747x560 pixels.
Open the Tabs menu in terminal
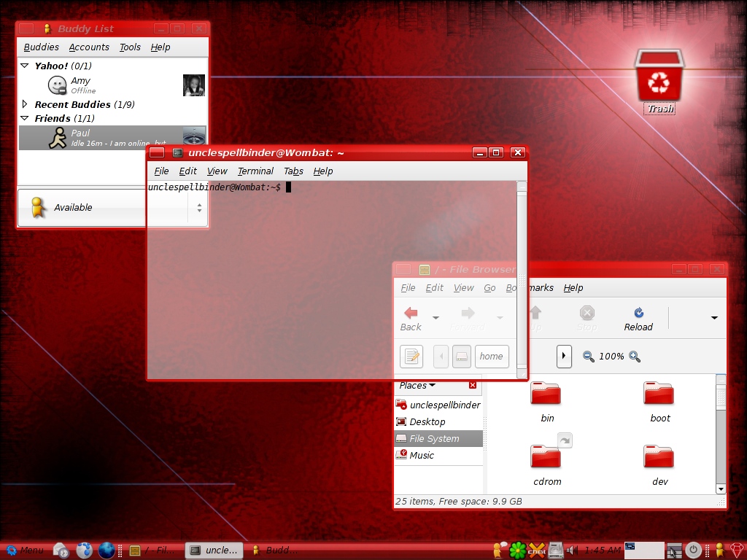coord(293,171)
